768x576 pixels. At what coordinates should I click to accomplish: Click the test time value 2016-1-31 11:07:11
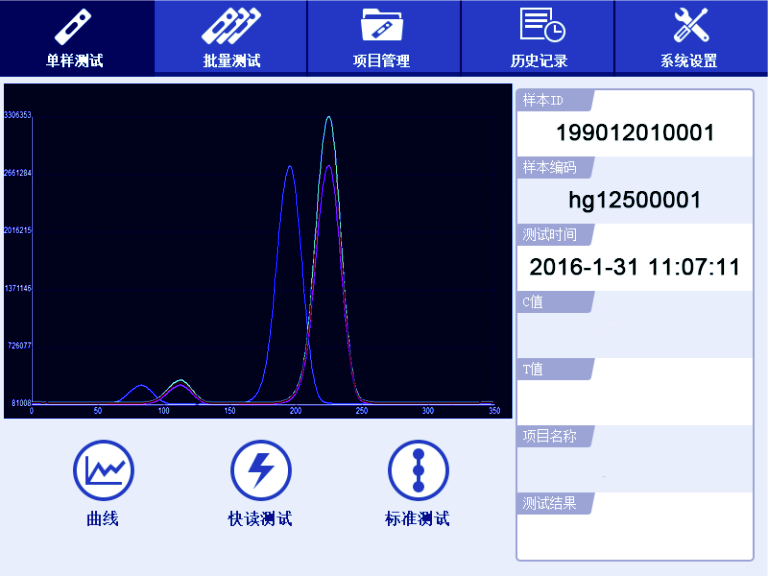coord(634,267)
